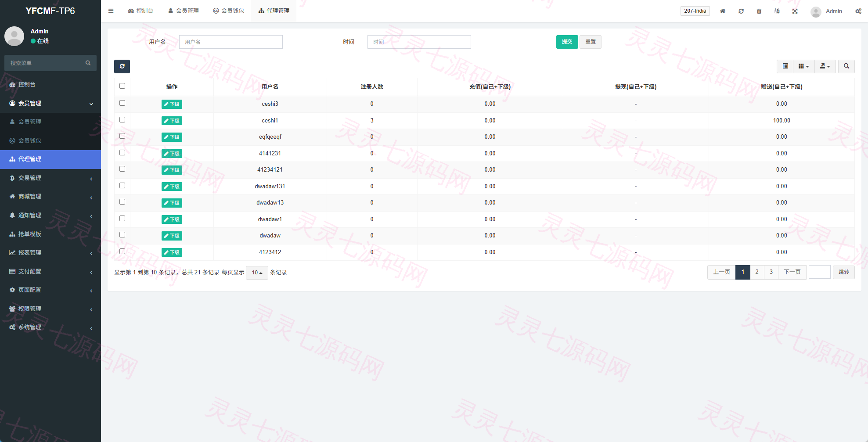Screen dimensions: 868x442
Task: Click the green 提交 button
Action: [x=567, y=42]
